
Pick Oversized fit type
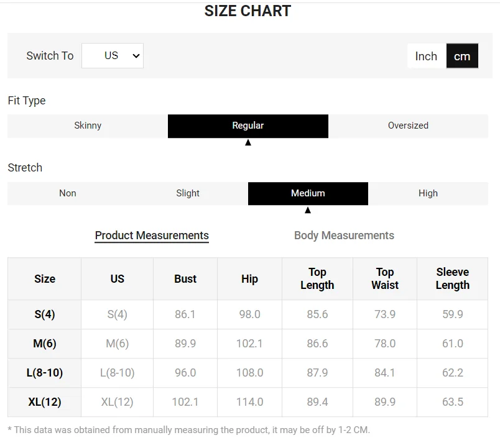click(x=408, y=126)
